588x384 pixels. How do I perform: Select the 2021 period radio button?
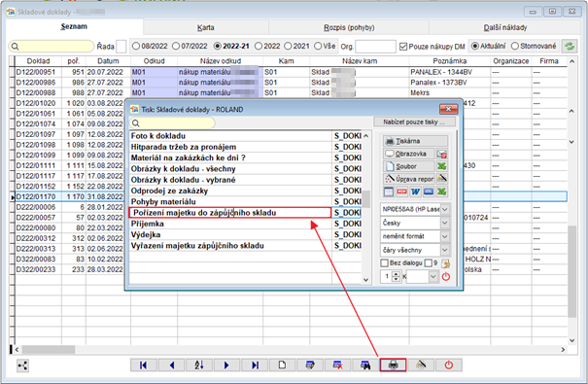pyautogui.click(x=288, y=46)
